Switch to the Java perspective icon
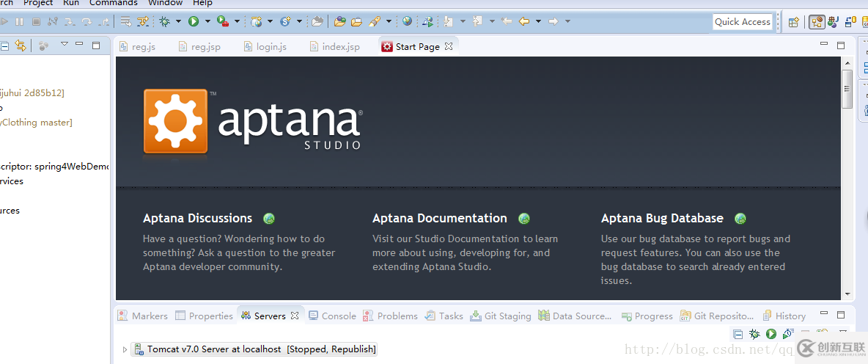The height and width of the screenshot is (364, 868). click(x=833, y=22)
